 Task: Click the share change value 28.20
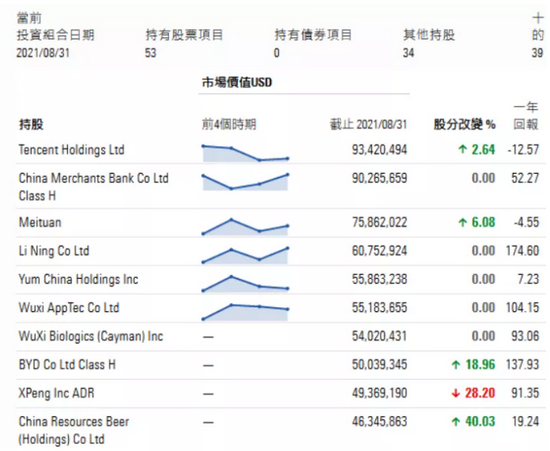coord(480,393)
